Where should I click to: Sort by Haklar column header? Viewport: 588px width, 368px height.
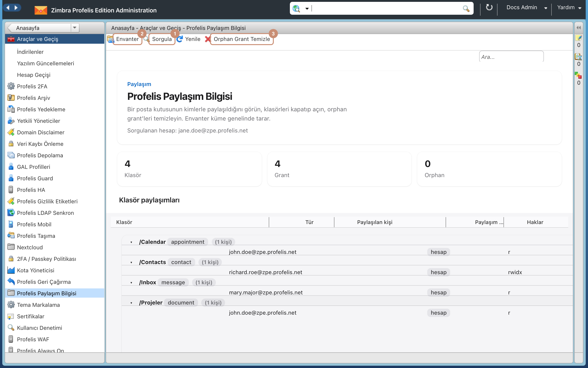535,222
